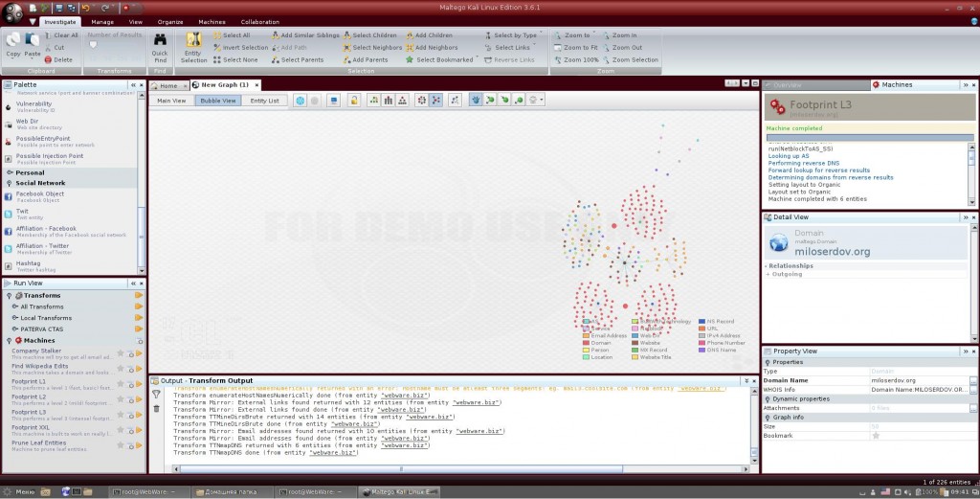
Task: Click the red Delete icon
Action: (x=48, y=60)
